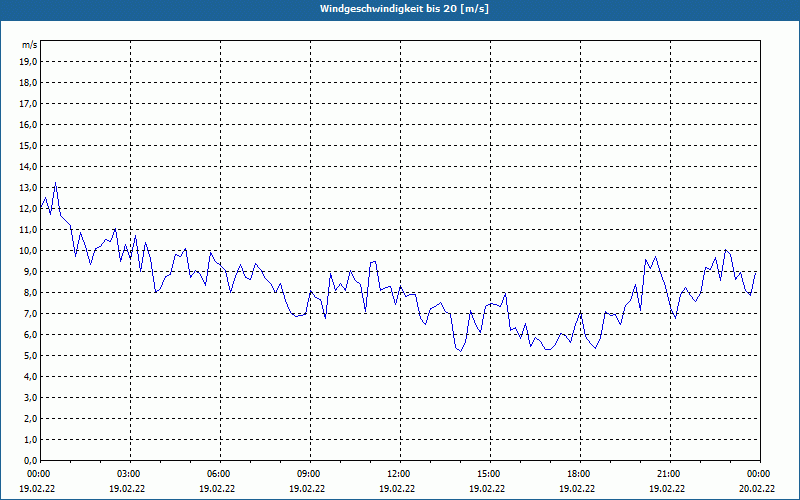The width and height of the screenshot is (800, 500).
Task: Click the 16,0 y-axis label
Action: (x=29, y=124)
